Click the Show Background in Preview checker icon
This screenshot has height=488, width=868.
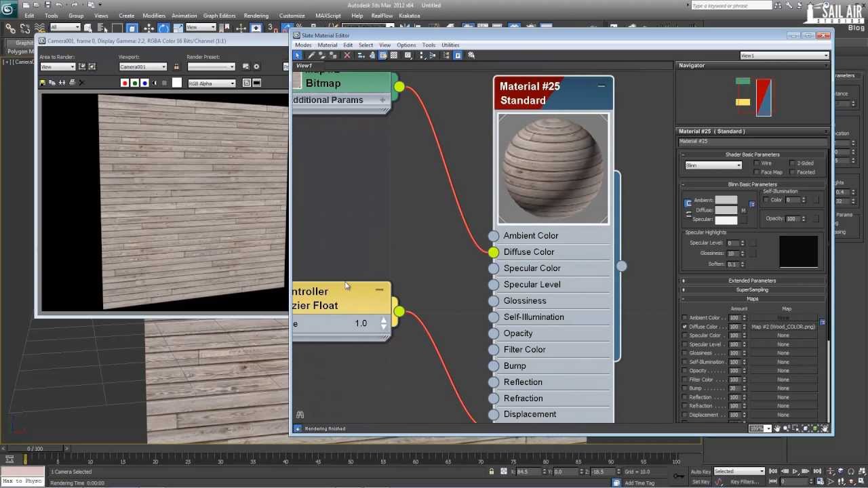tap(394, 55)
